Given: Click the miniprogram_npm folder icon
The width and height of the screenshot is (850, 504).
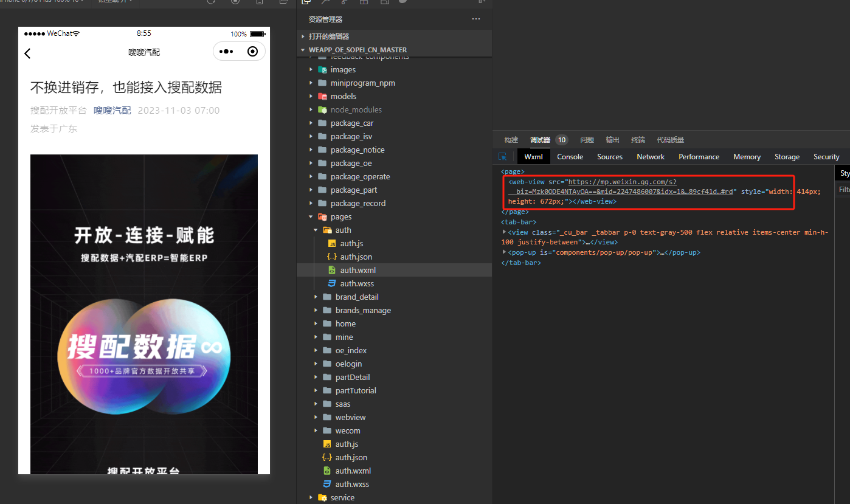Looking at the screenshot, I should click(322, 83).
